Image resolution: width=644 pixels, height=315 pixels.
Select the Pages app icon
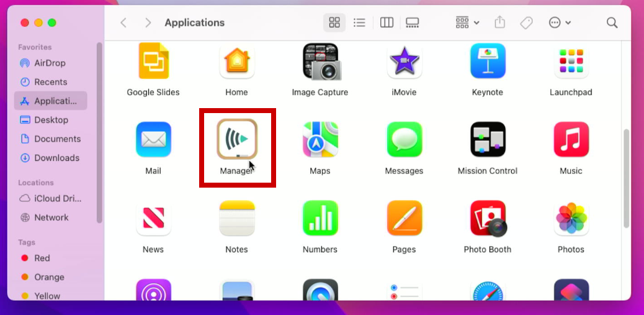pos(405,218)
